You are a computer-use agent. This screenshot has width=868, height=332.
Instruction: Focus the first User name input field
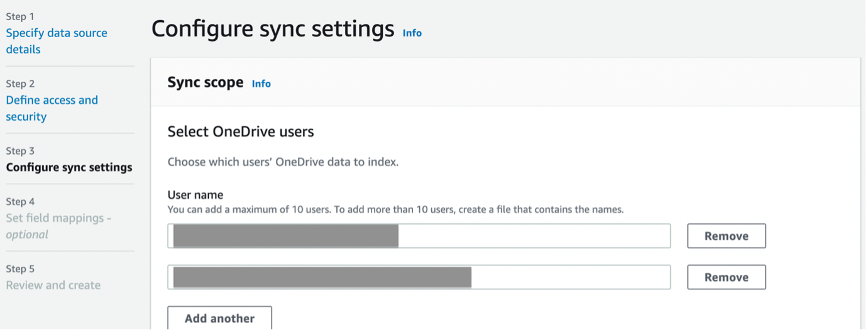[x=534, y=236]
